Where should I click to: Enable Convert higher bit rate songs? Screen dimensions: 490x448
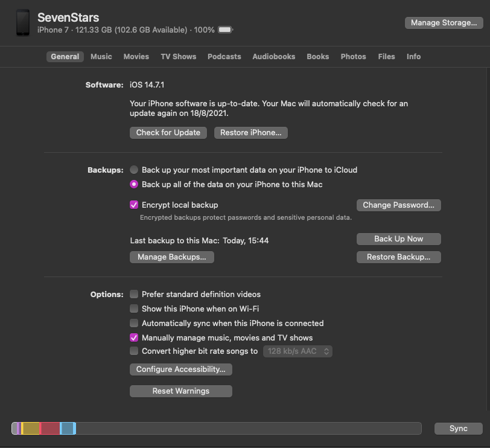(134, 351)
